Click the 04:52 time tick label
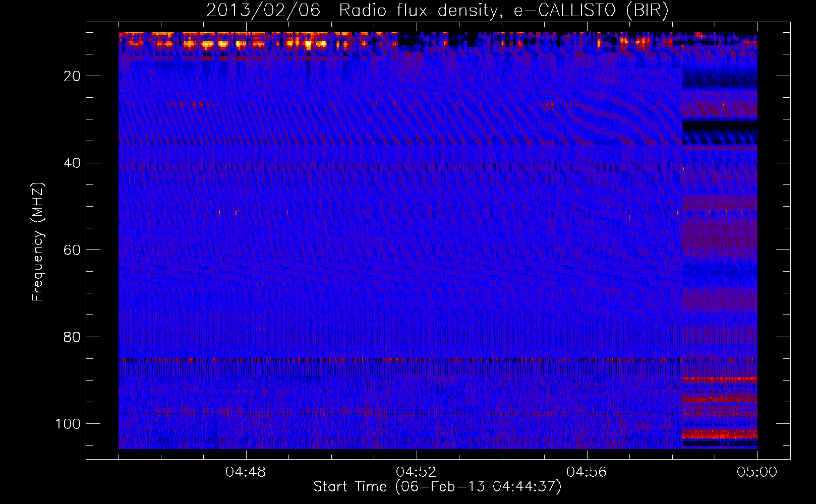Viewport: 816px width, 504px height. [416, 472]
